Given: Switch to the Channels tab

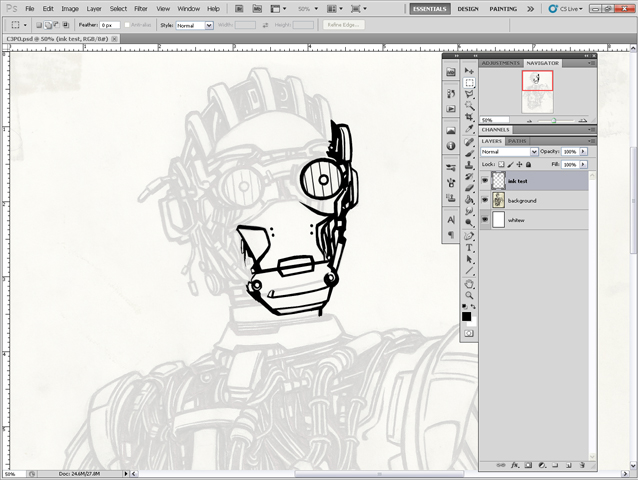Looking at the screenshot, I should 495,129.
